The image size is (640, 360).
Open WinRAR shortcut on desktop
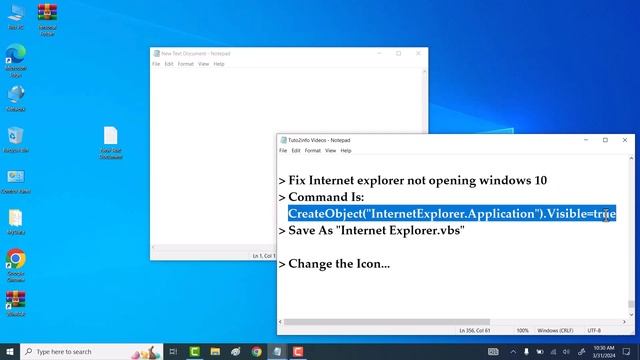[16, 304]
